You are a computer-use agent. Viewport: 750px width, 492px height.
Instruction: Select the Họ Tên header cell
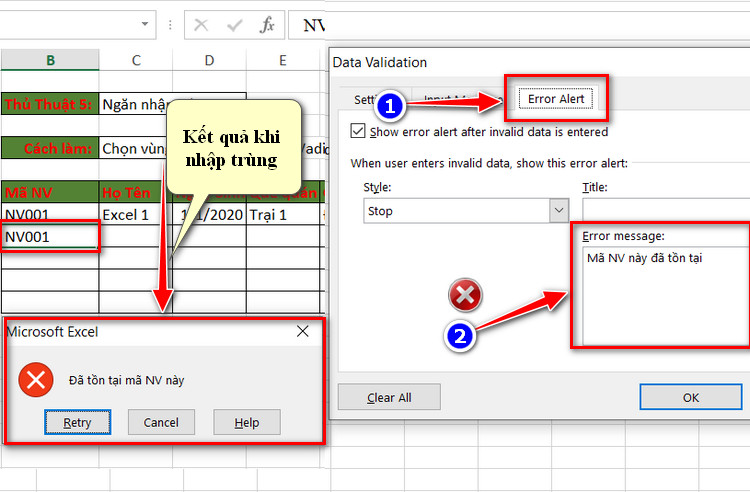(135, 192)
